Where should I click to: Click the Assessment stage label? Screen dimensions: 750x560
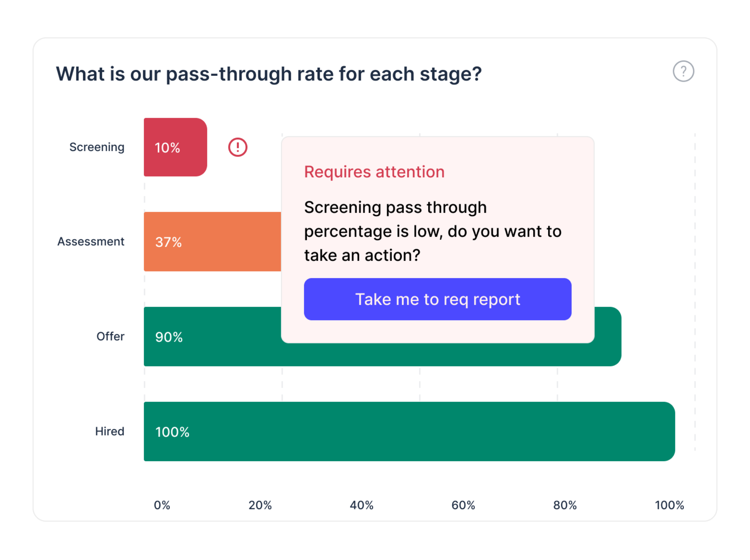(90, 241)
